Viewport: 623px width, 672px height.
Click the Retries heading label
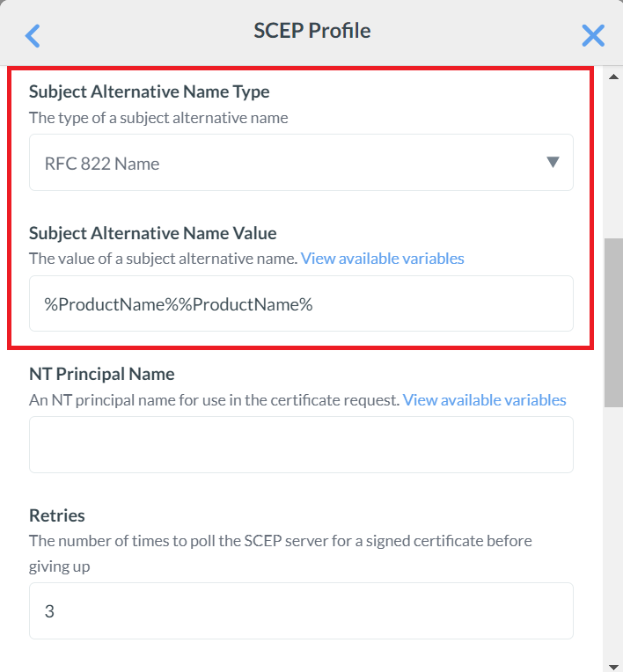(57, 515)
